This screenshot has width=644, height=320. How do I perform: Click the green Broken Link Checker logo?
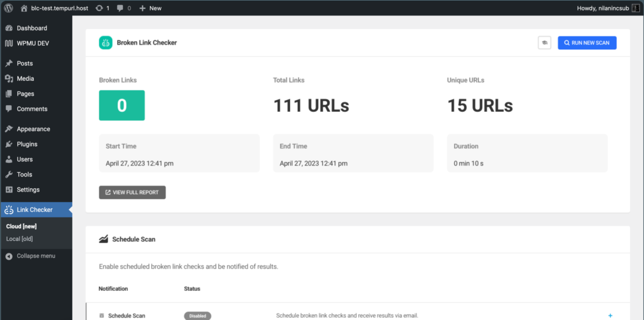tap(106, 43)
